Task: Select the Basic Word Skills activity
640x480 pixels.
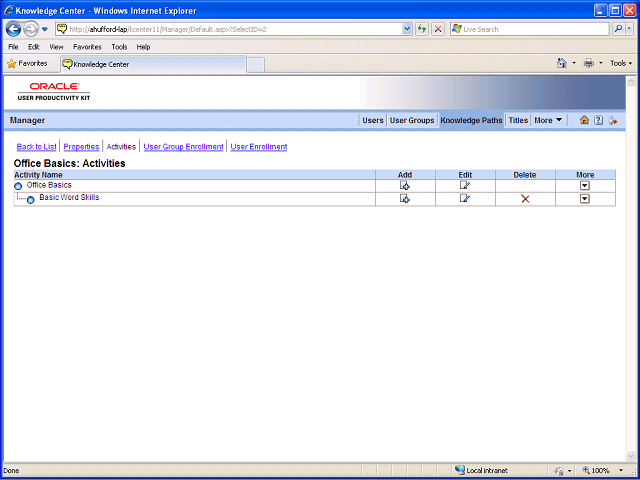Action: [x=69, y=197]
